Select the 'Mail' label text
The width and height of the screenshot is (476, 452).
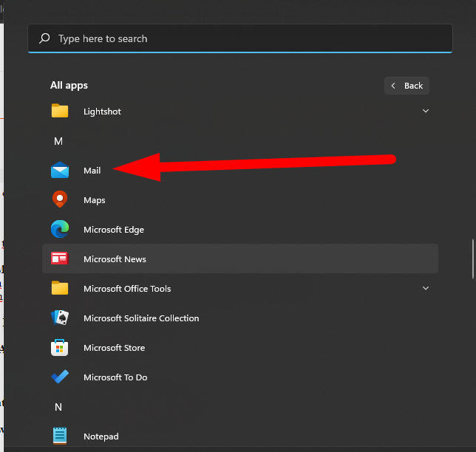click(92, 171)
